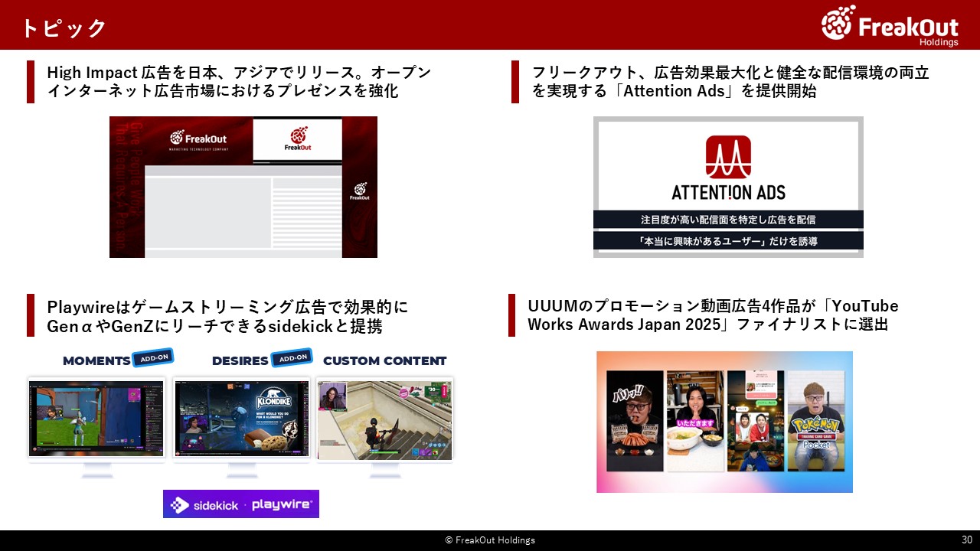
Task: Open the Klondike DESIRES monitor image
Action: click(x=241, y=419)
